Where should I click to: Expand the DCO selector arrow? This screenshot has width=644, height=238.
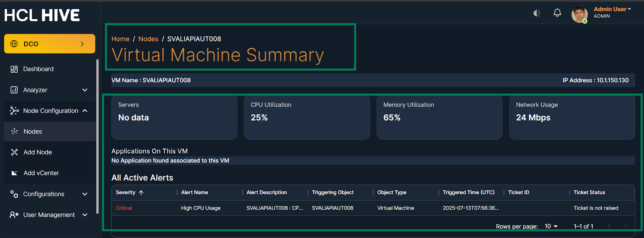[82, 44]
